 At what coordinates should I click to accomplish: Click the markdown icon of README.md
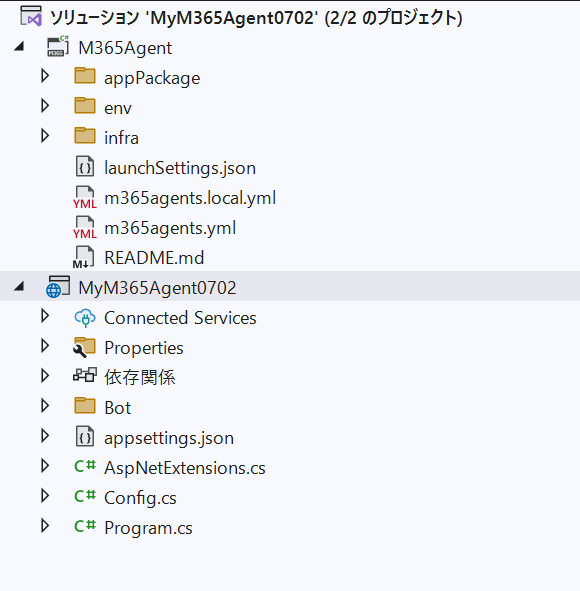click(x=84, y=257)
